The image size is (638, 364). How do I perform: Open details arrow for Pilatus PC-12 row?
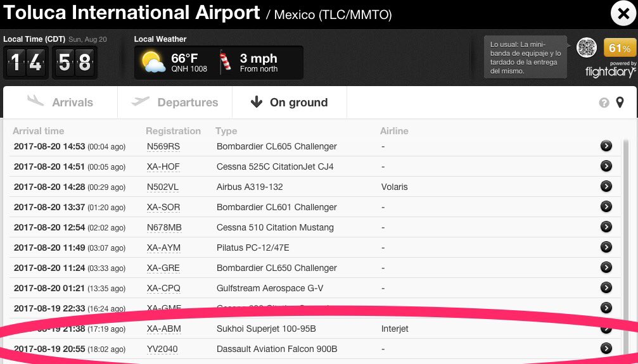(606, 248)
